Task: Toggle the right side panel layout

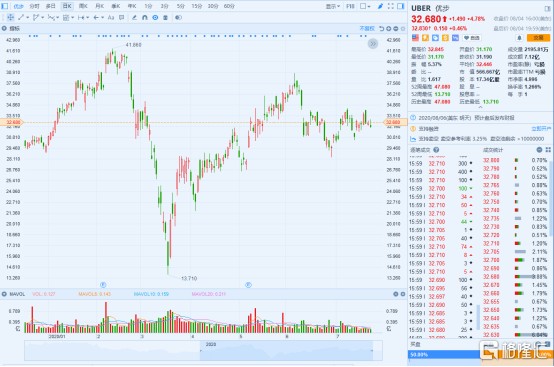Action: (401, 6)
